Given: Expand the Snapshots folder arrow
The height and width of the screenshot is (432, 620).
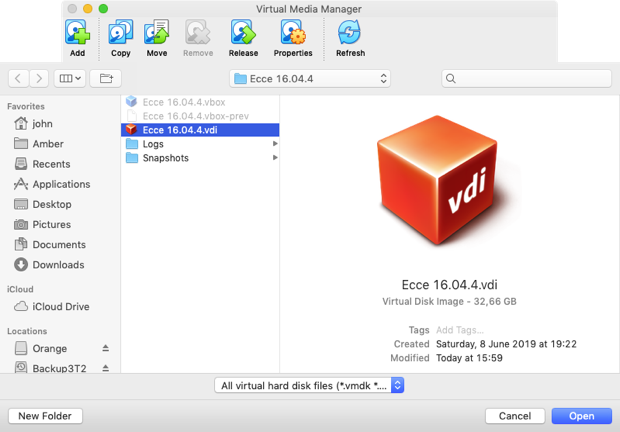Looking at the screenshot, I should (x=275, y=157).
